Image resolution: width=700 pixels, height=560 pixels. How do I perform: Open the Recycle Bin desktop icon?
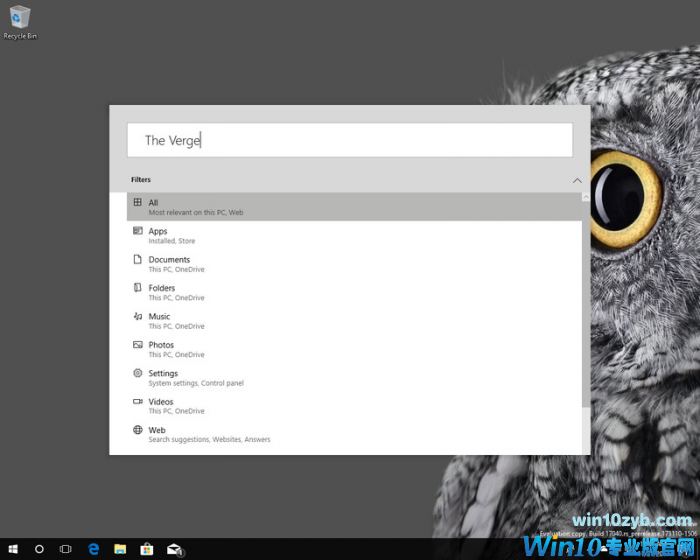pos(20,20)
